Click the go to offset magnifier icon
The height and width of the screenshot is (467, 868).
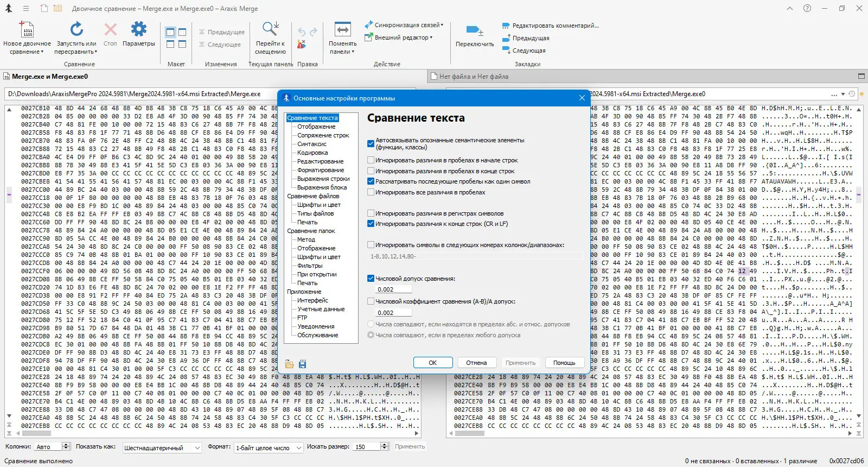tap(270, 29)
